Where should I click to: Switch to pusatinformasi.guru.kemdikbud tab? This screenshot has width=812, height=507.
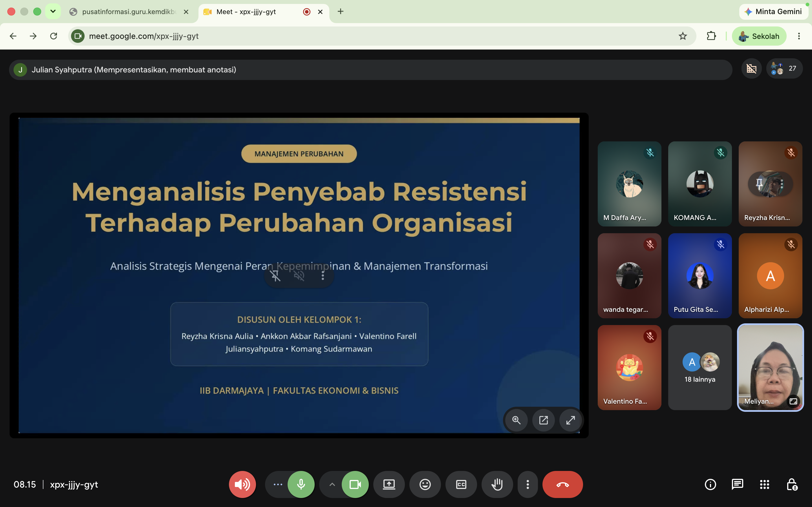click(129, 12)
